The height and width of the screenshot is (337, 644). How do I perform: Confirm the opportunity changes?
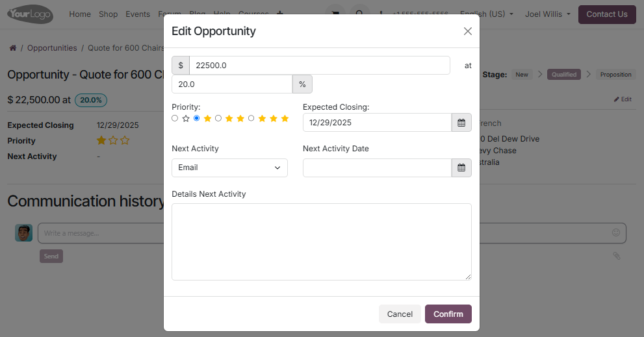click(448, 314)
